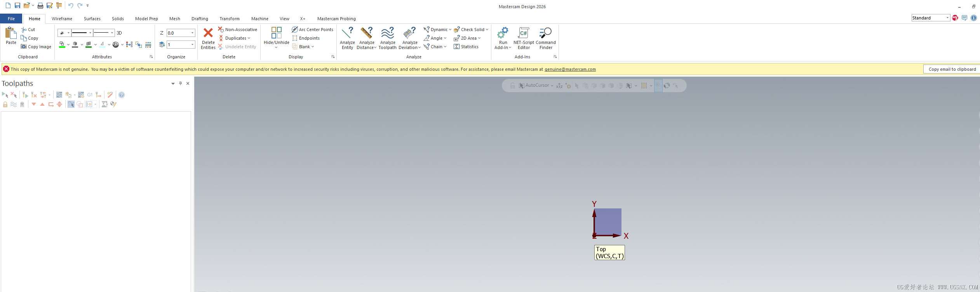The image size is (980, 292).
Task: Click the Copy email to clipboard button
Action: [952, 69]
